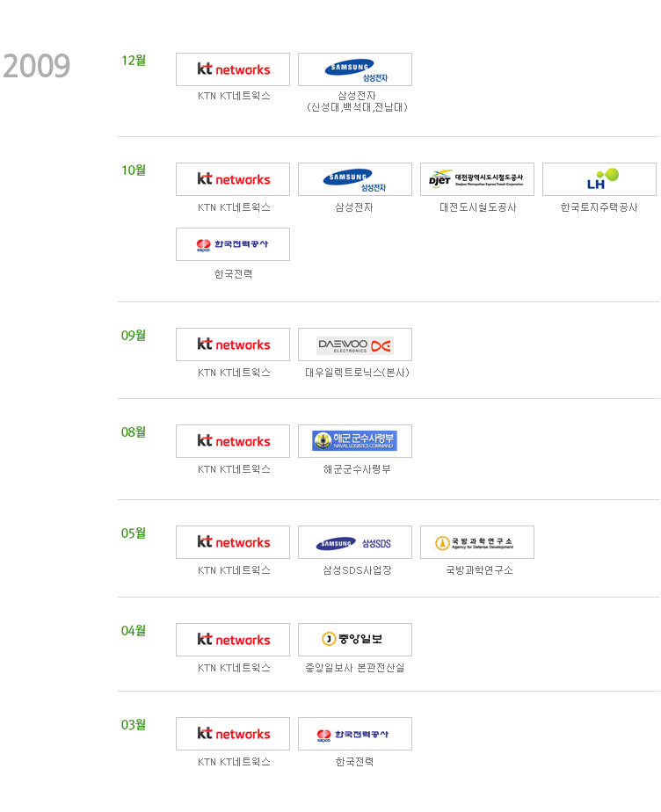661x812 pixels.
Task: Open the DJET 대전광역시도시철도공사 logo
Action: [x=477, y=179]
